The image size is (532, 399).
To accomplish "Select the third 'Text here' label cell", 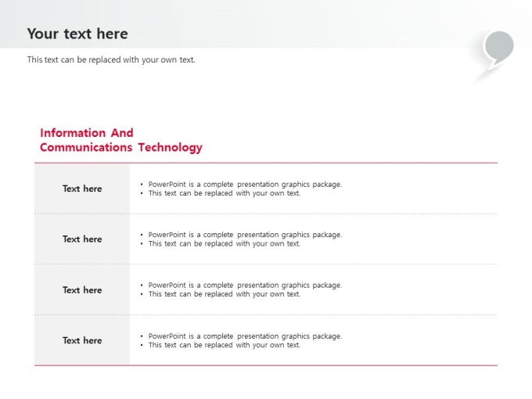I will coord(82,290).
